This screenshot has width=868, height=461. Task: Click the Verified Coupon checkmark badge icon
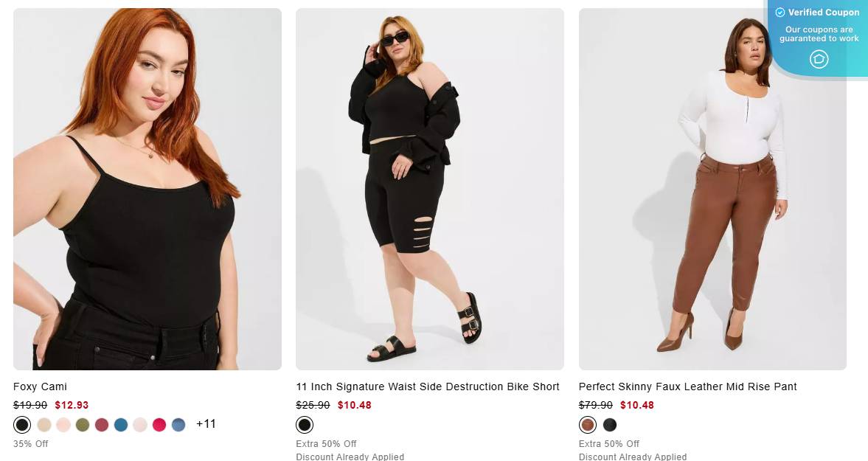(x=780, y=13)
